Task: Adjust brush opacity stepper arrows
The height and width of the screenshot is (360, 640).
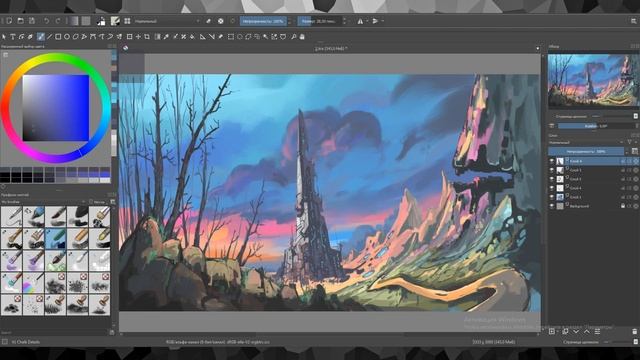Action: [x=289, y=21]
